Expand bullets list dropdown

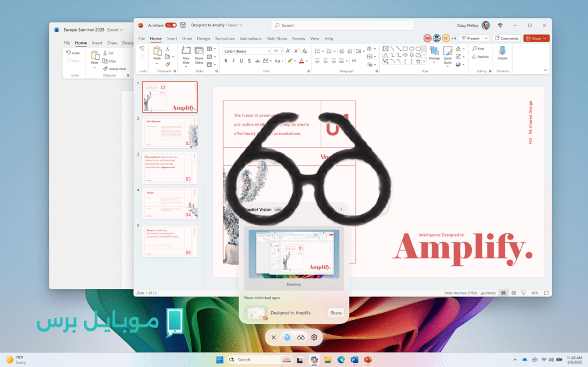pyautogui.click(x=323, y=51)
